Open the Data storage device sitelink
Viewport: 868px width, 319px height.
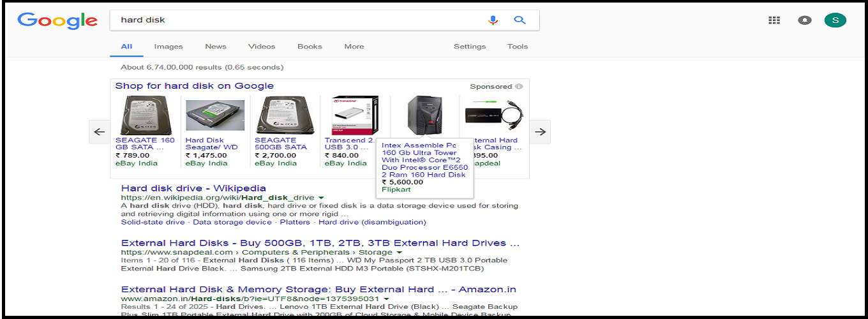(232, 222)
